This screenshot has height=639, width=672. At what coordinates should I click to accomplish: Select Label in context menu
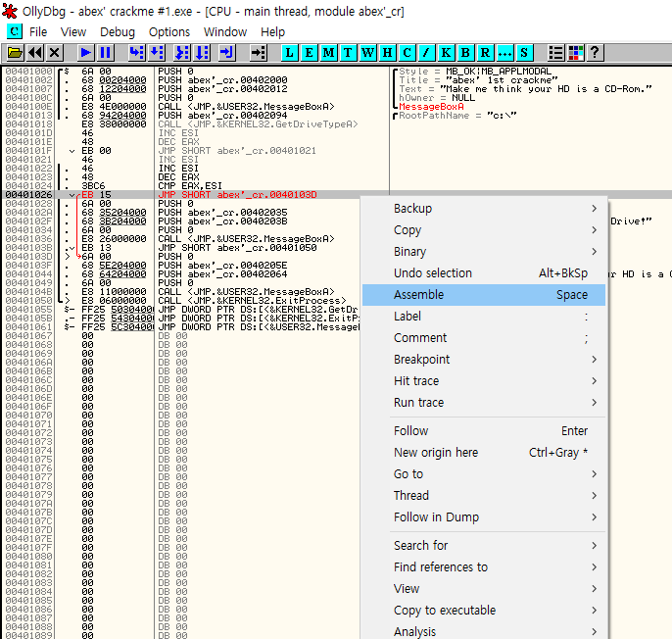484,316
